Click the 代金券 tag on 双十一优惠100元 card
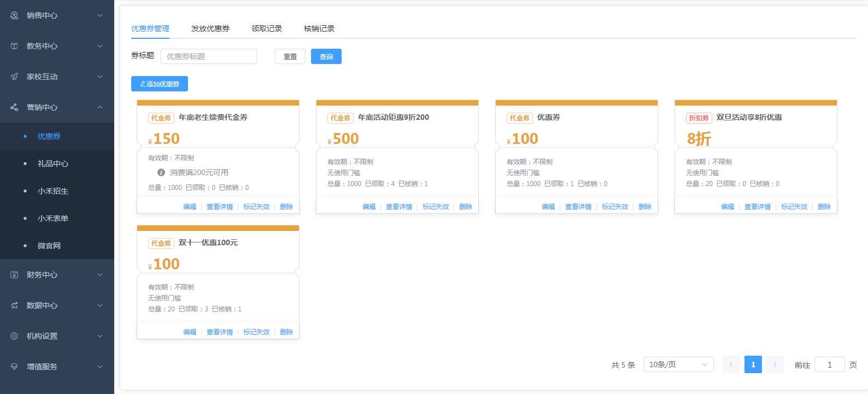The image size is (868, 394). [161, 244]
